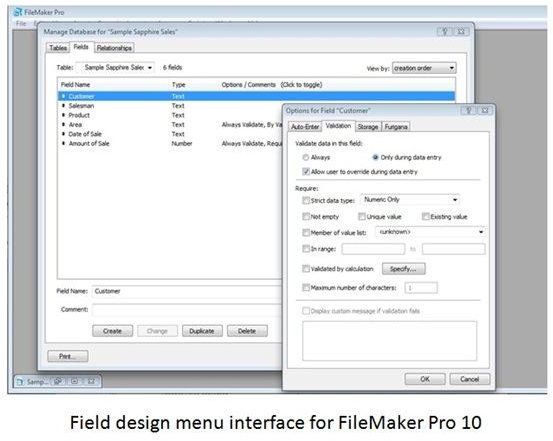Open Strict data type Numeric Only dropdown

click(x=410, y=200)
